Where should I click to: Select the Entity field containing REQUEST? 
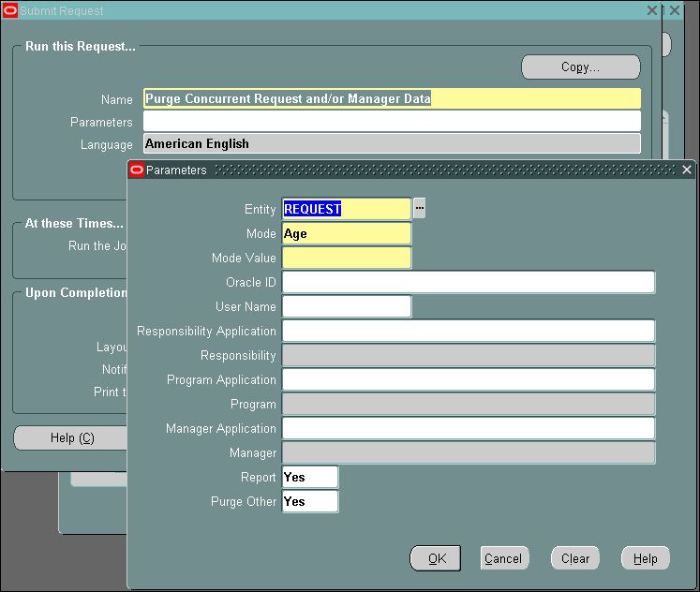pyautogui.click(x=347, y=209)
